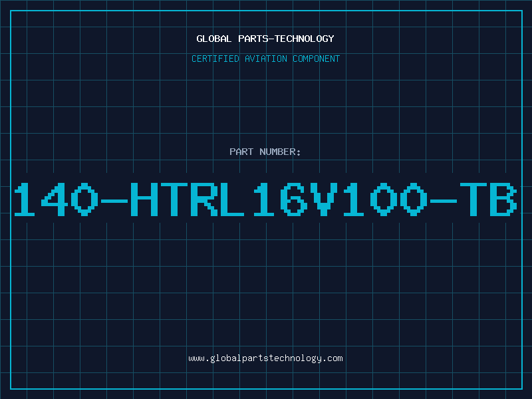Select part number 140-HTRL16V100-TB
Image resolution: width=532 pixels, height=399 pixels.
[x=265, y=199]
